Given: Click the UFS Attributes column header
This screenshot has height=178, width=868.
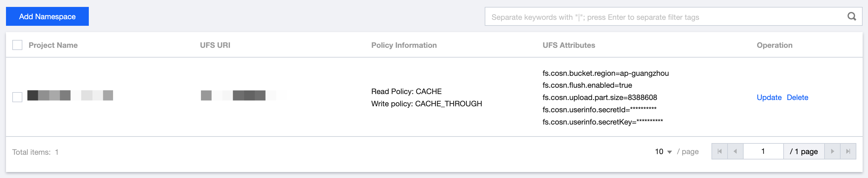Looking at the screenshot, I should 568,45.
